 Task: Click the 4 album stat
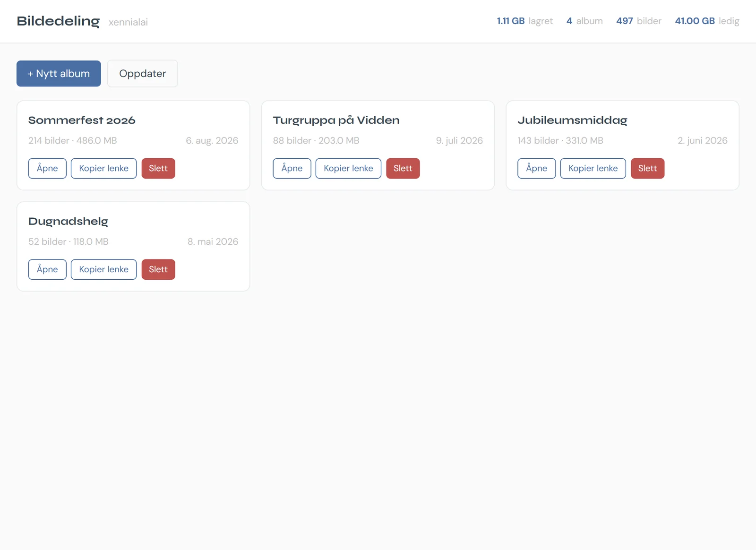[585, 21]
